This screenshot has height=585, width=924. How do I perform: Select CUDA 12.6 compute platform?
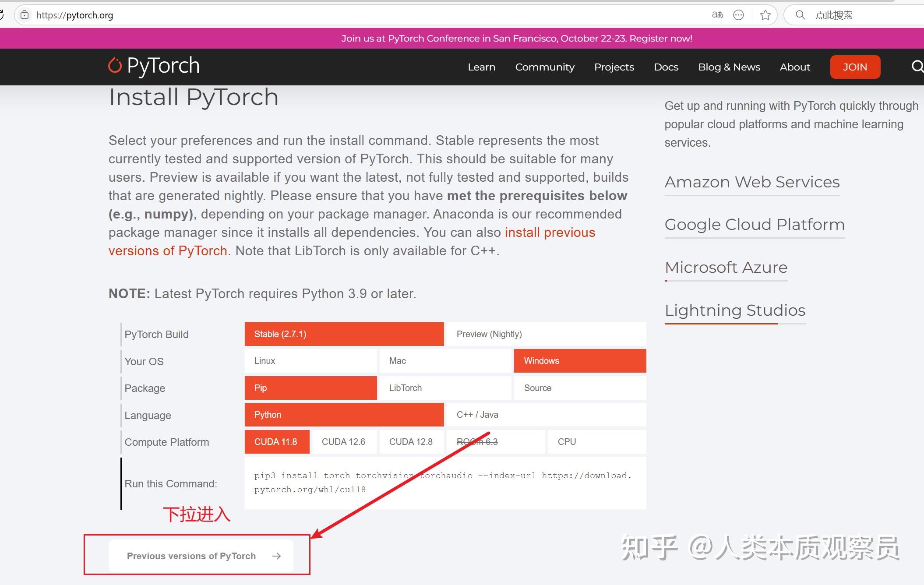pyautogui.click(x=344, y=441)
